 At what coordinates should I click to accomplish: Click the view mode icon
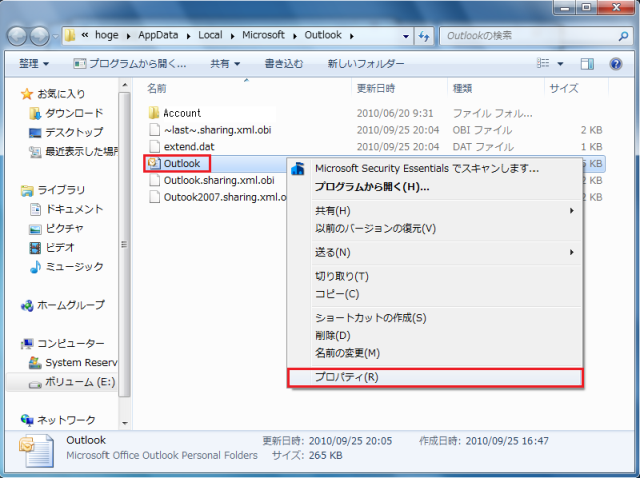coord(543,63)
